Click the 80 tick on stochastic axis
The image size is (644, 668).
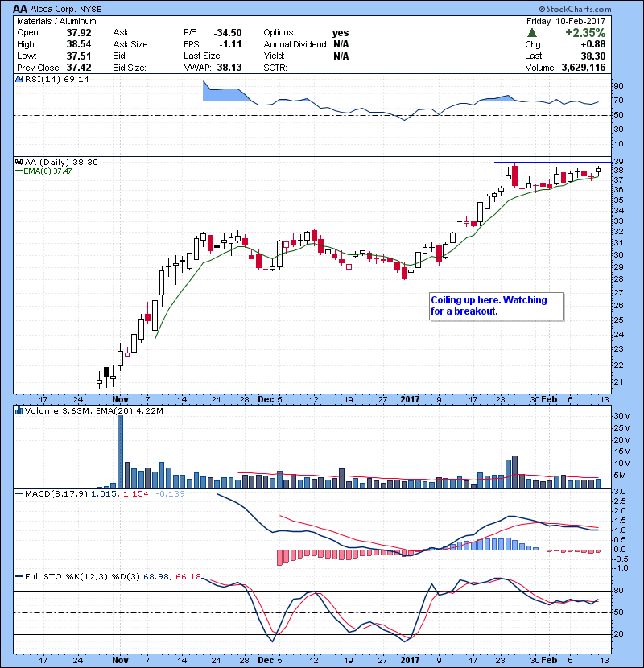618,591
